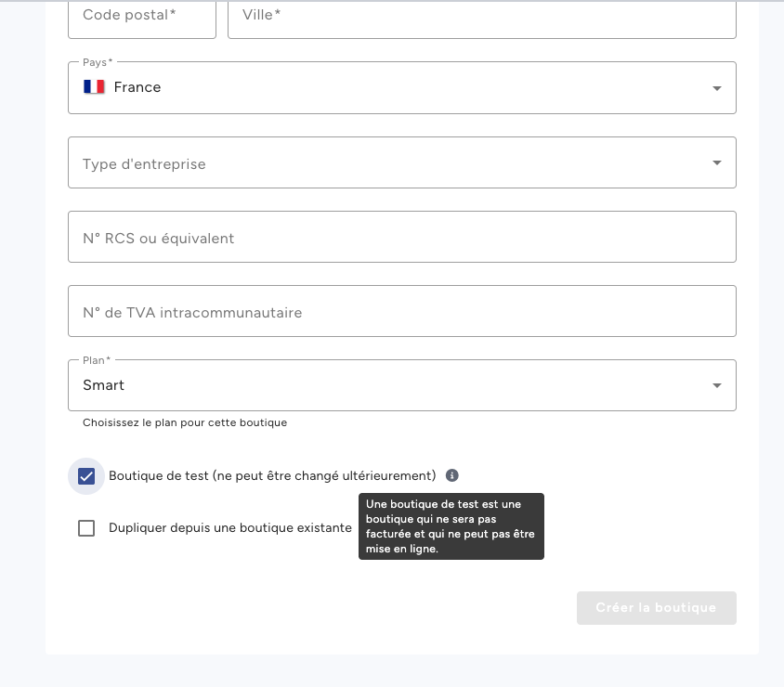The image size is (784, 687).
Task: Select the N° RCS ou équivalent field
Action: [x=401, y=238]
